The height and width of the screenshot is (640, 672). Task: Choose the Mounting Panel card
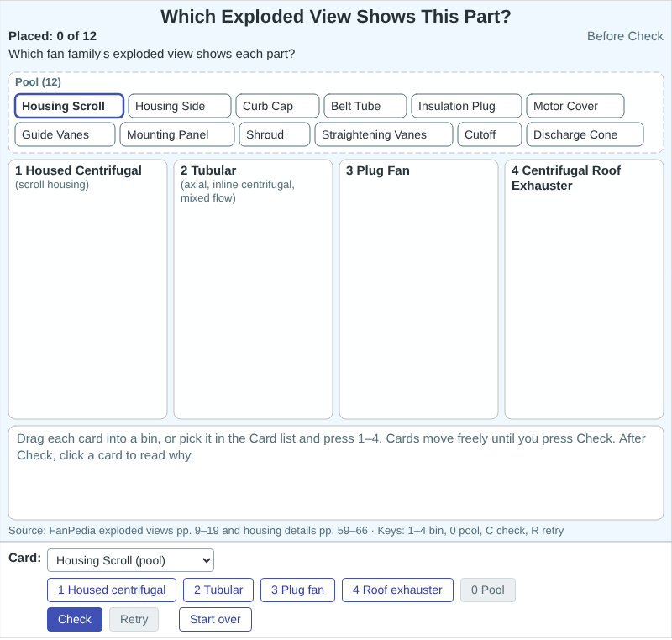(x=177, y=134)
